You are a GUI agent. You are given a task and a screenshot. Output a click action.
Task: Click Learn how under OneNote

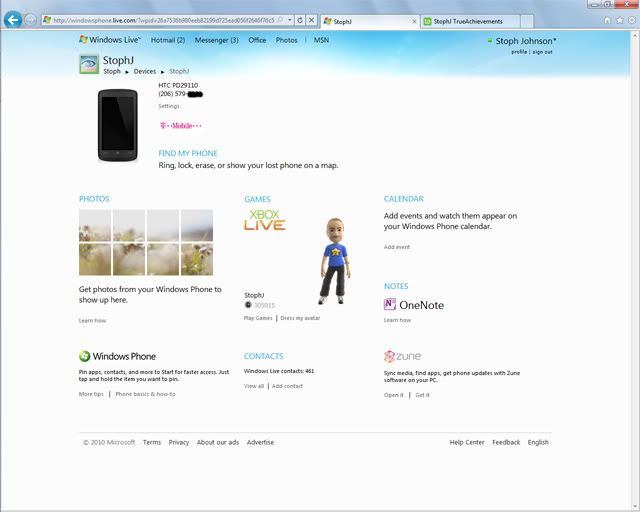(397, 320)
